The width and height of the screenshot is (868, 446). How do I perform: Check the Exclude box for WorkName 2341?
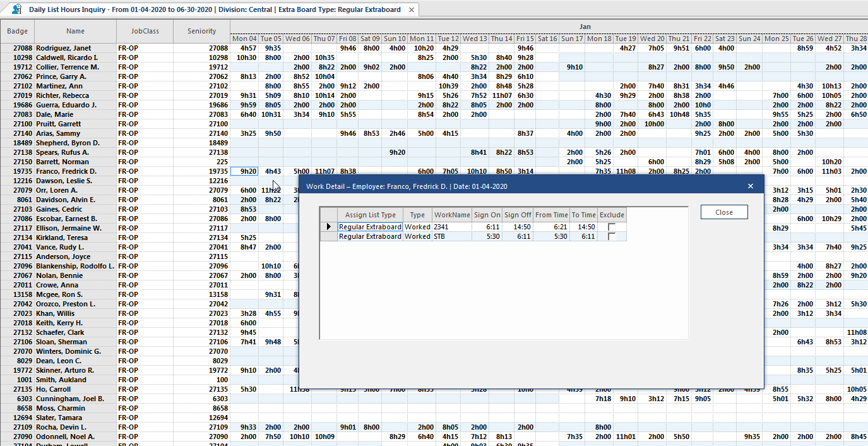click(610, 226)
